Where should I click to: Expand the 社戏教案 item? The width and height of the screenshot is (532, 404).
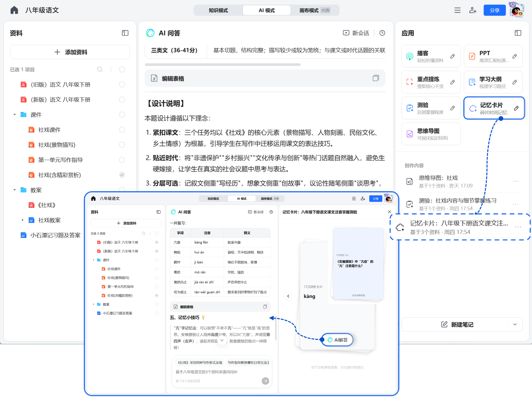pos(23,220)
